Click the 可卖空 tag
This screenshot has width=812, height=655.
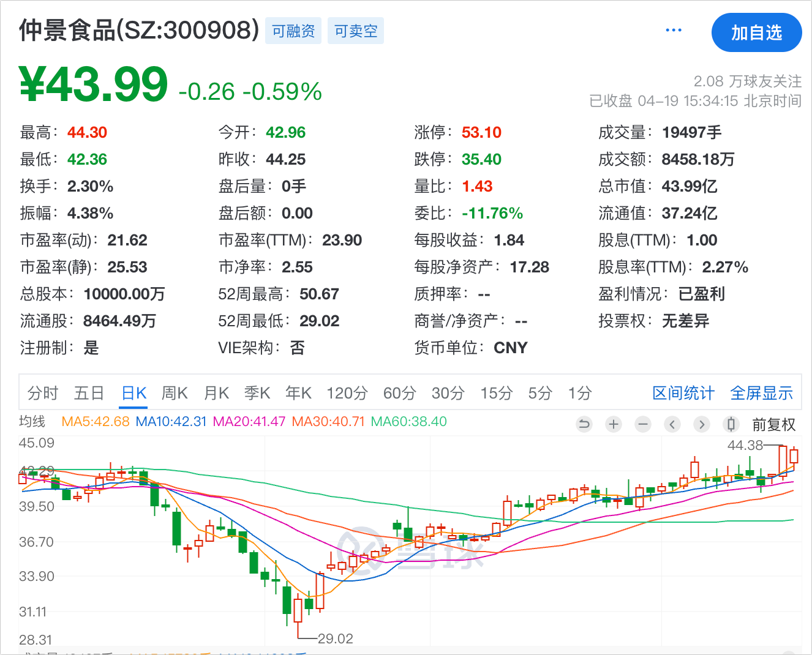[356, 31]
